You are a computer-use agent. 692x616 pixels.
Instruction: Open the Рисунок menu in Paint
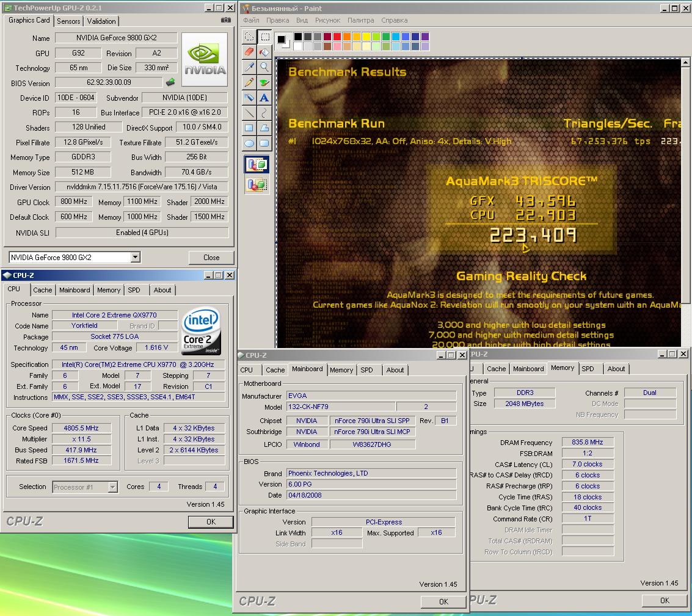327,20
